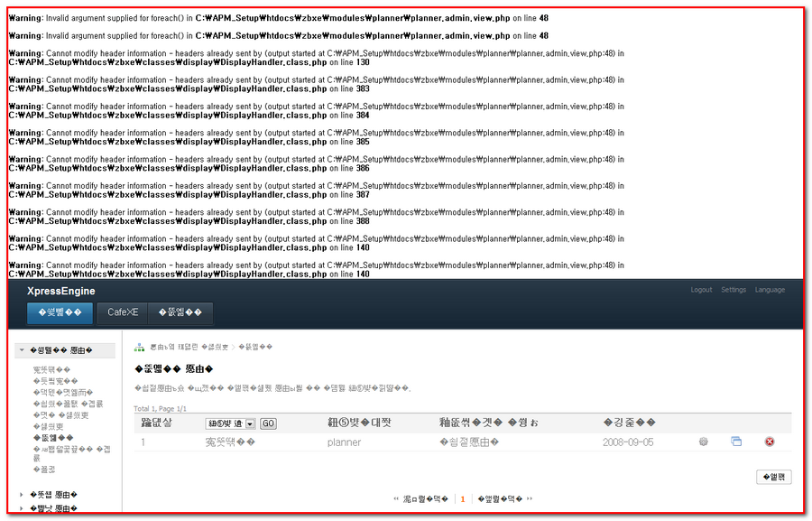Screen dimensions: 812x521
Task: Click the 2008-09-05 date cell
Action: point(628,442)
